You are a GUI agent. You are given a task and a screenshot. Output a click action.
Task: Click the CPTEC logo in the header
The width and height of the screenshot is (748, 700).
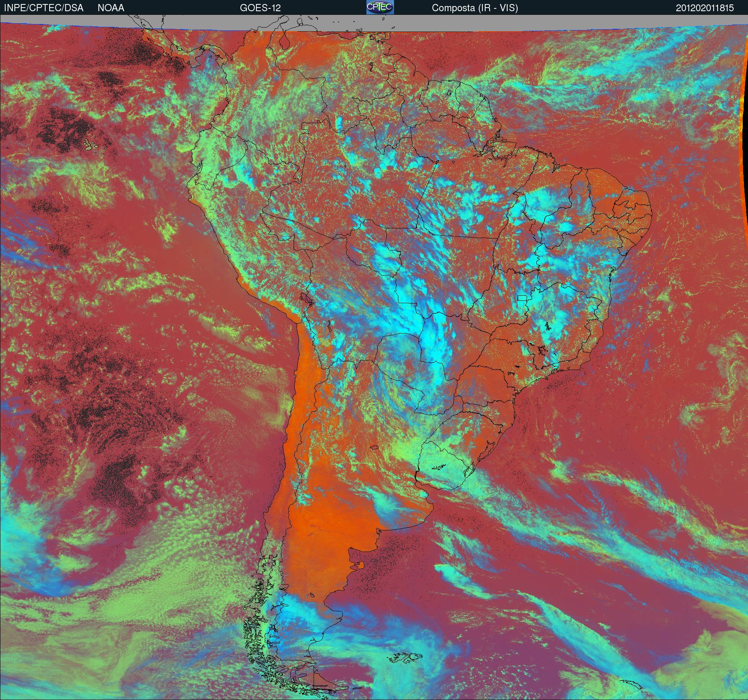pos(380,7)
